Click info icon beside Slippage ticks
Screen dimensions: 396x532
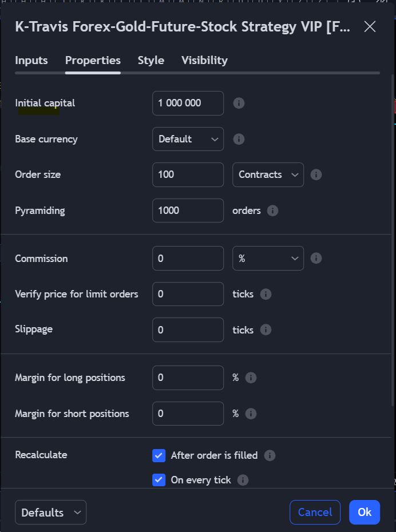point(266,329)
